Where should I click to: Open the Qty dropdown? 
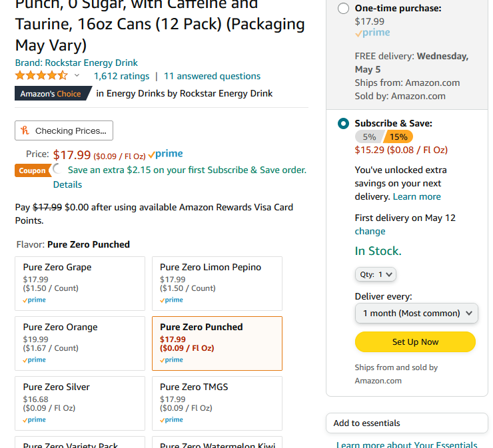[375, 274]
